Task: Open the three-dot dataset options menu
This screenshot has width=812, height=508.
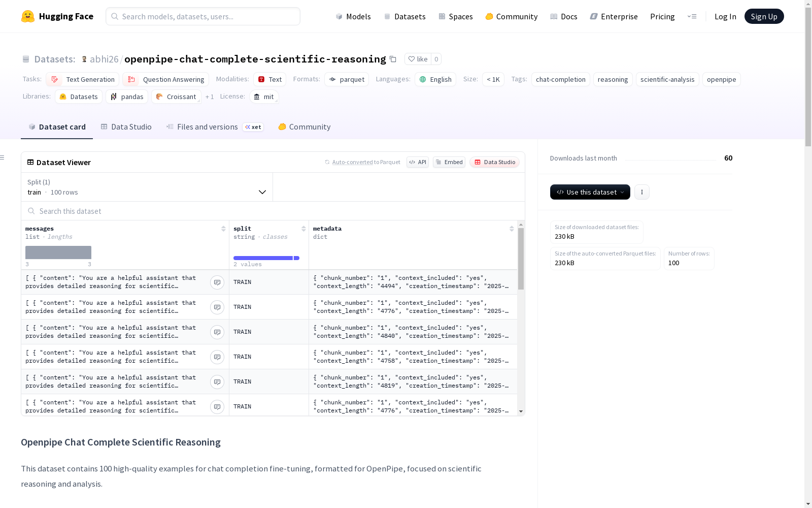Action: coord(642,192)
